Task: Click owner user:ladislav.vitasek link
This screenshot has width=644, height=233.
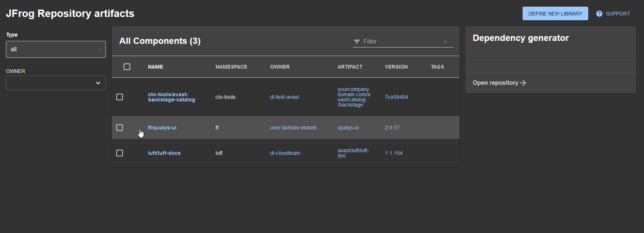Action: (x=293, y=128)
